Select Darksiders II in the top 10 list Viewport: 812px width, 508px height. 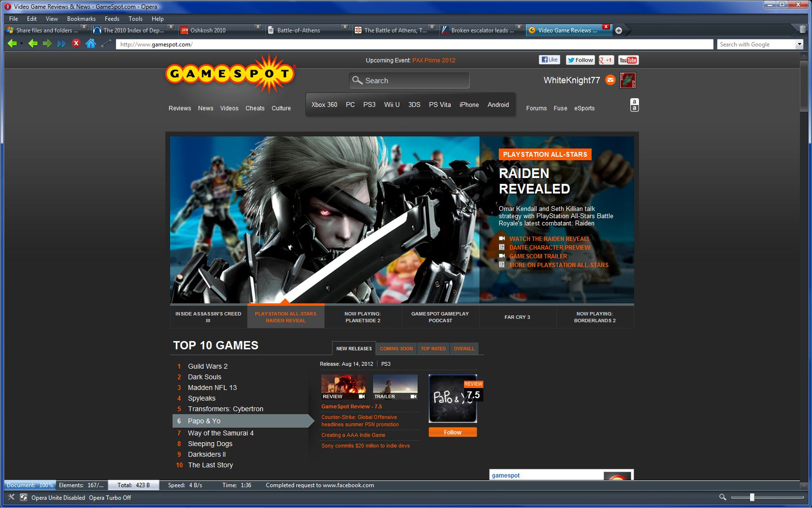coord(207,454)
